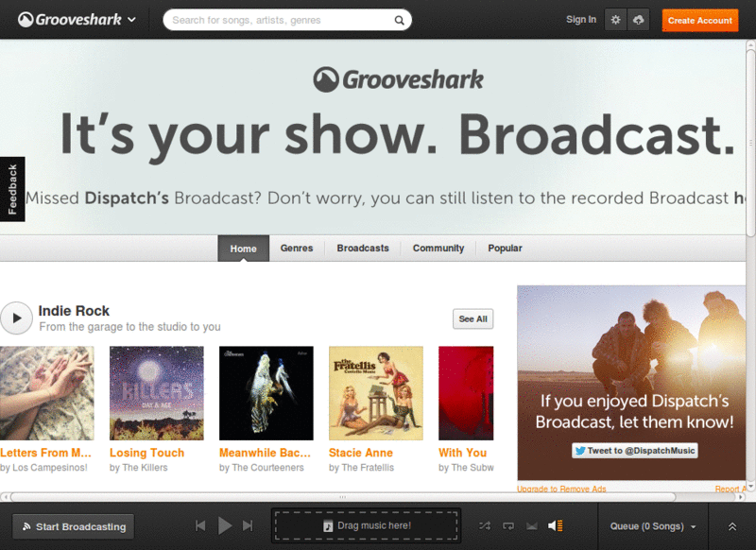Image resolution: width=756 pixels, height=550 pixels.
Task: Go to the Community tab
Action: click(438, 249)
